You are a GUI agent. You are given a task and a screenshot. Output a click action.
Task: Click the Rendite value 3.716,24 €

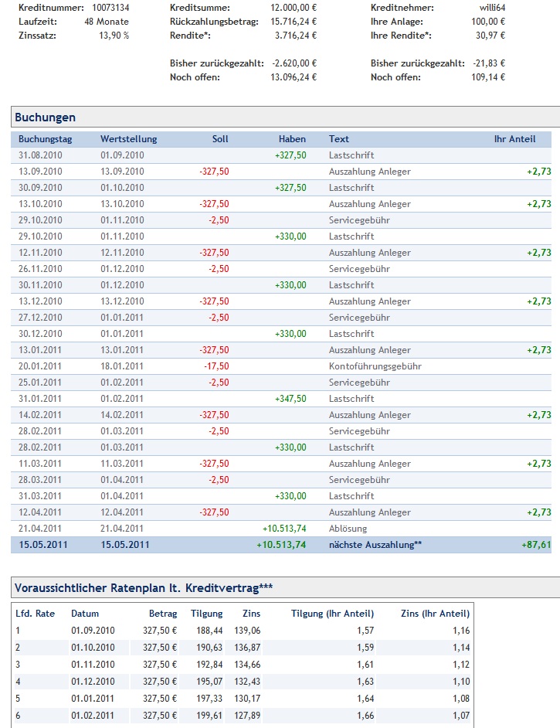click(x=296, y=36)
